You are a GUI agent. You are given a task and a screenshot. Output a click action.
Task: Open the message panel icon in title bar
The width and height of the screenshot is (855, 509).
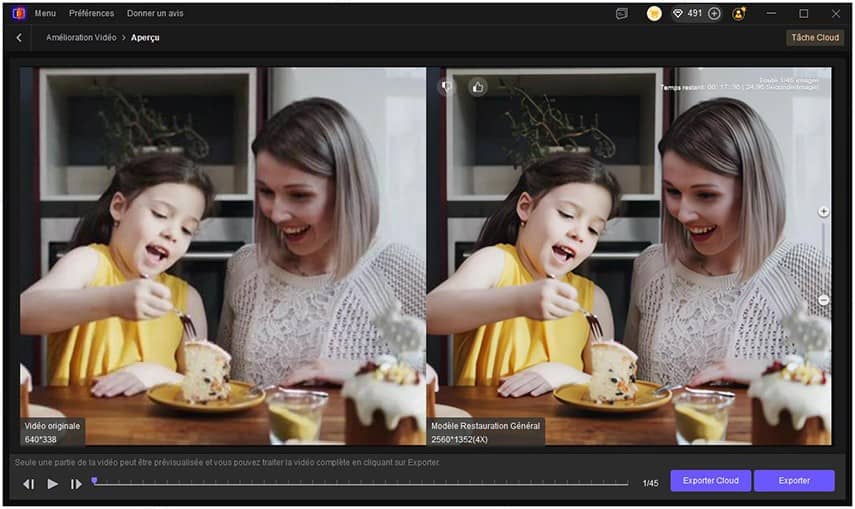pyautogui.click(x=622, y=14)
